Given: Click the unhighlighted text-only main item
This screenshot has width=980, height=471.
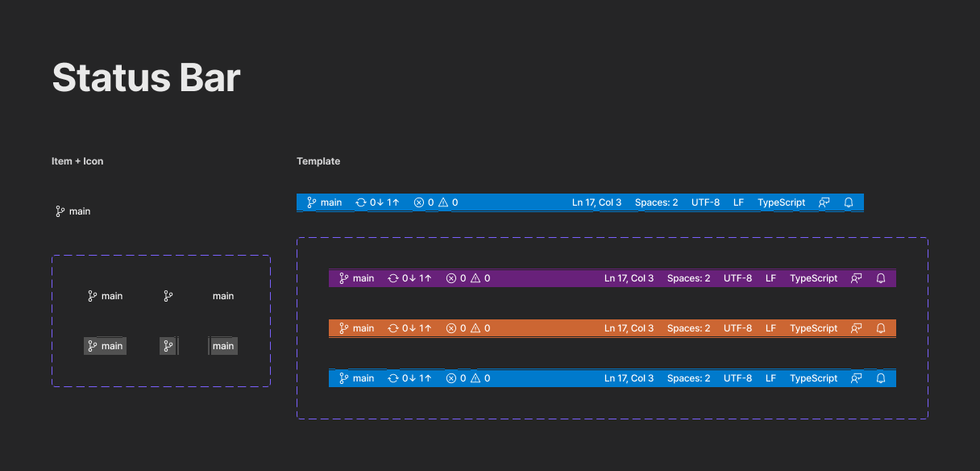Looking at the screenshot, I should pos(223,296).
